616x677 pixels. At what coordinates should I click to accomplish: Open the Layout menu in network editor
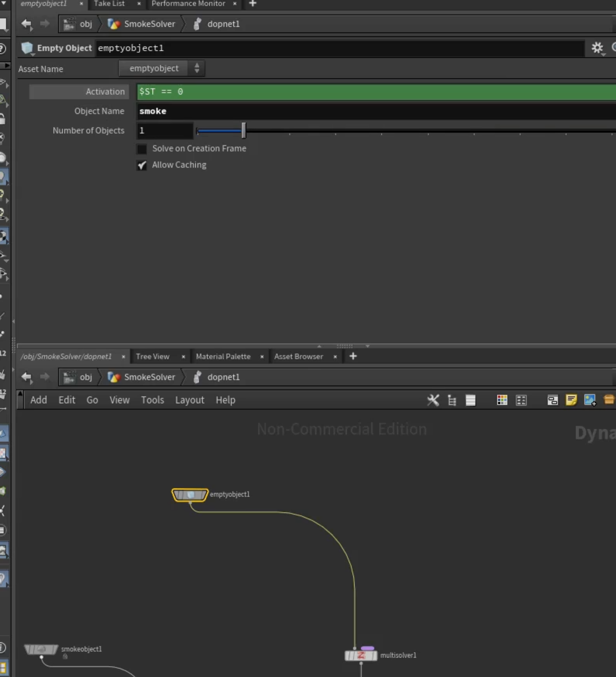[x=190, y=400]
